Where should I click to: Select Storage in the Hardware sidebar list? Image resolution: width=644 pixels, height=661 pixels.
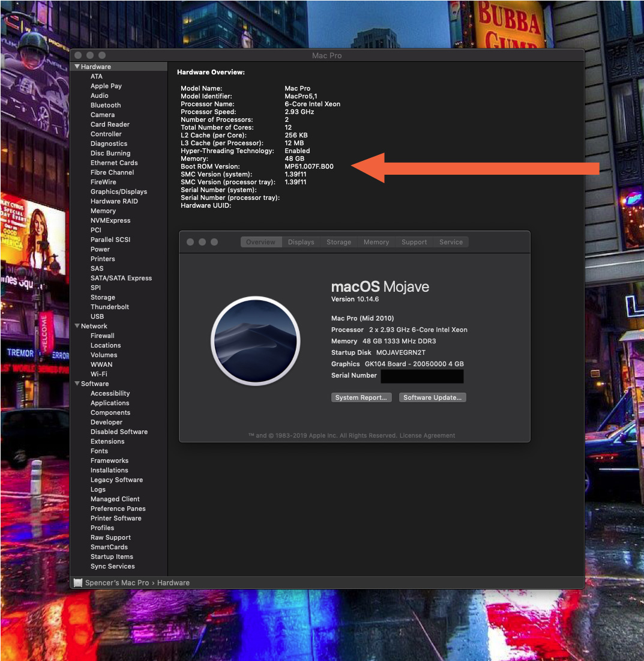point(103,298)
